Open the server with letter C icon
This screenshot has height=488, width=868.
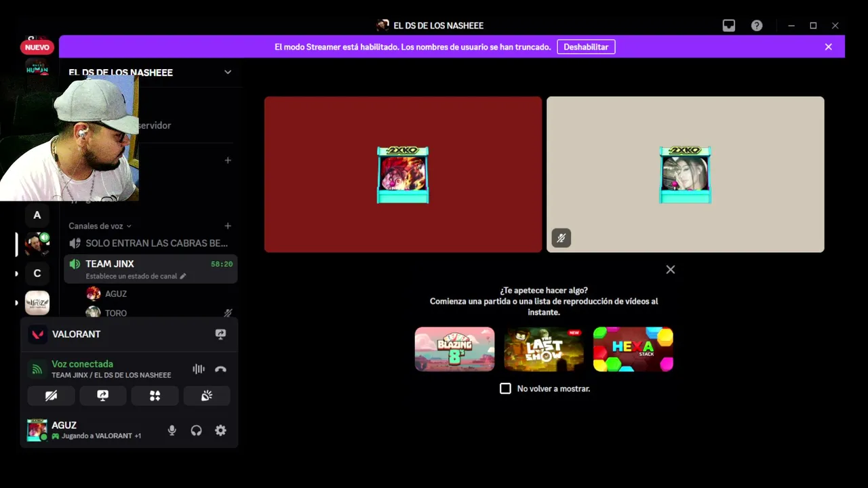(x=37, y=273)
